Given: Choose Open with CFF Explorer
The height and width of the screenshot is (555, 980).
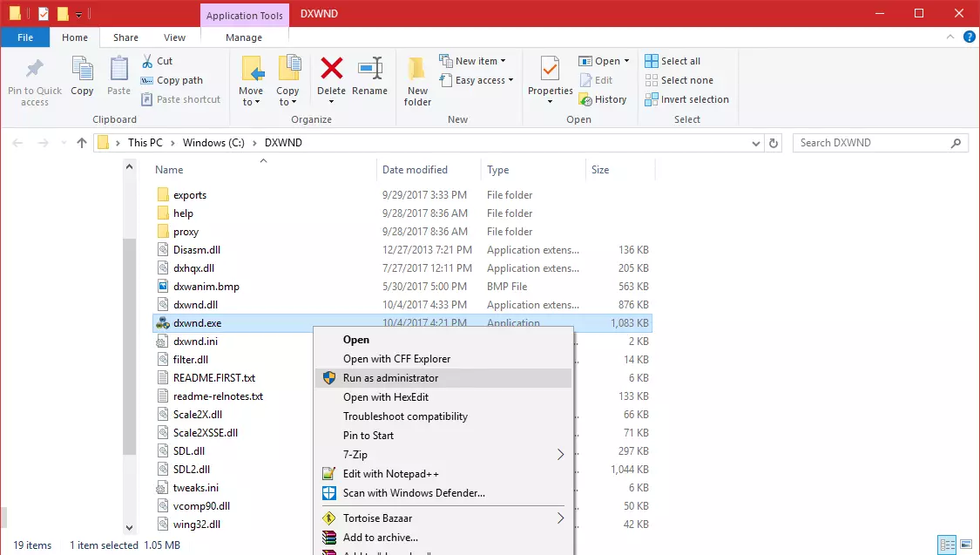Looking at the screenshot, I should point(443,359).
